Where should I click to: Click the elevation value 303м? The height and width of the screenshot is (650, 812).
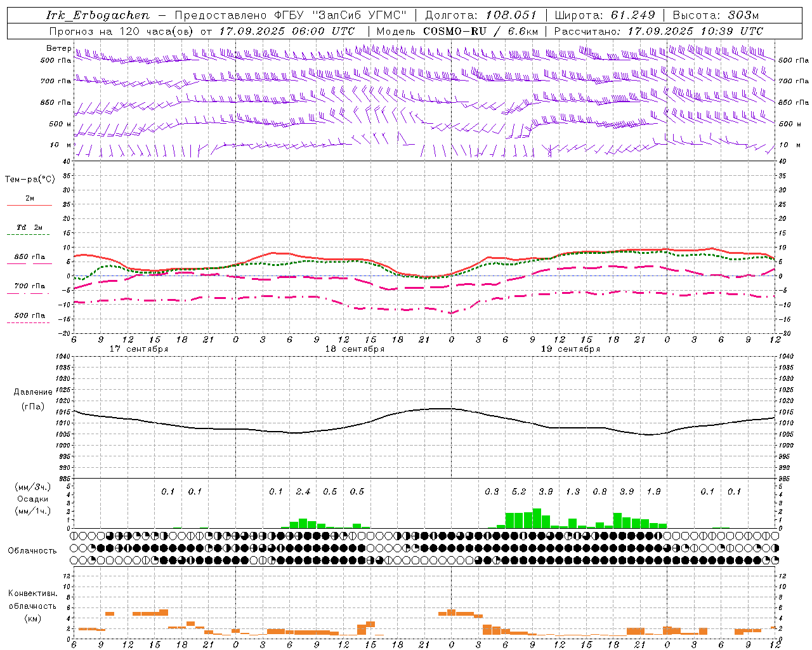coord(742,15)
